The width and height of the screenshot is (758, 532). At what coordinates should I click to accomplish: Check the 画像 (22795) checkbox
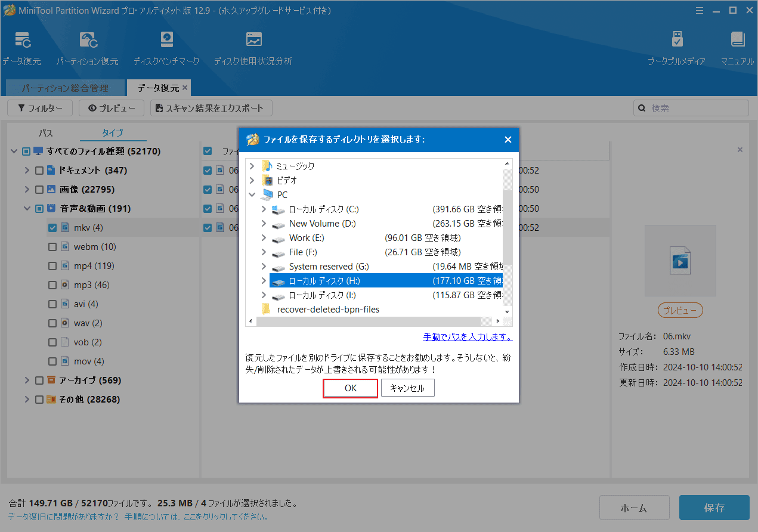point(39,190)
